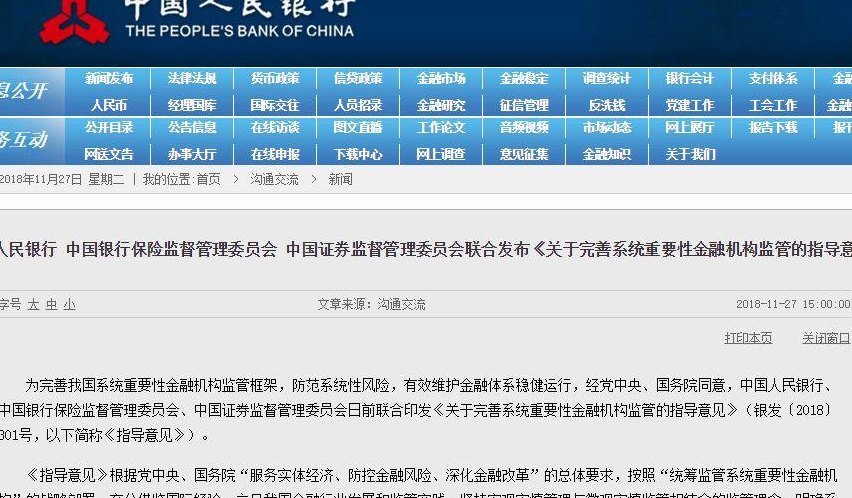Go to 首页 in breadcrumb
The height and width of the screenshot is (498, 852).
[208, 179]
